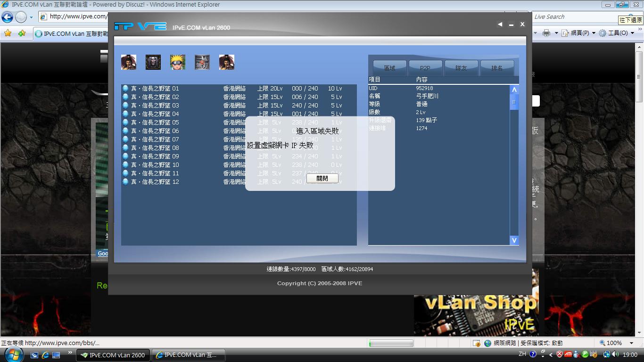Click the ZH language indicator
644x362 pixels.
522,354
